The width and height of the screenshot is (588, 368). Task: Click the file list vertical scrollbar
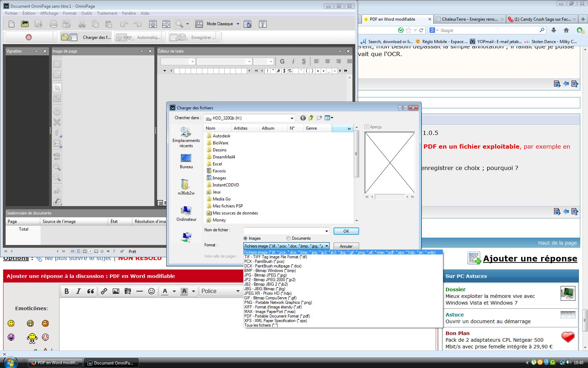point(356,174)
